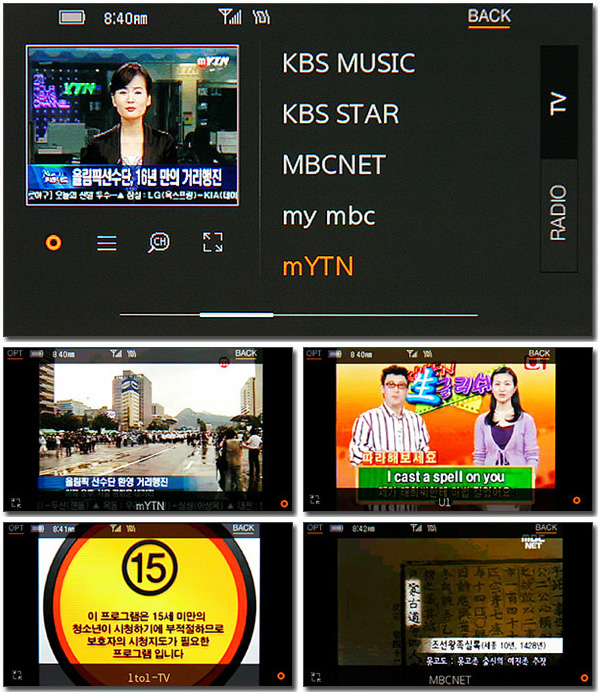600x696 pixels.
Task: Tap OPT on the mYTN fullscreen view
Action: [15, 354]
